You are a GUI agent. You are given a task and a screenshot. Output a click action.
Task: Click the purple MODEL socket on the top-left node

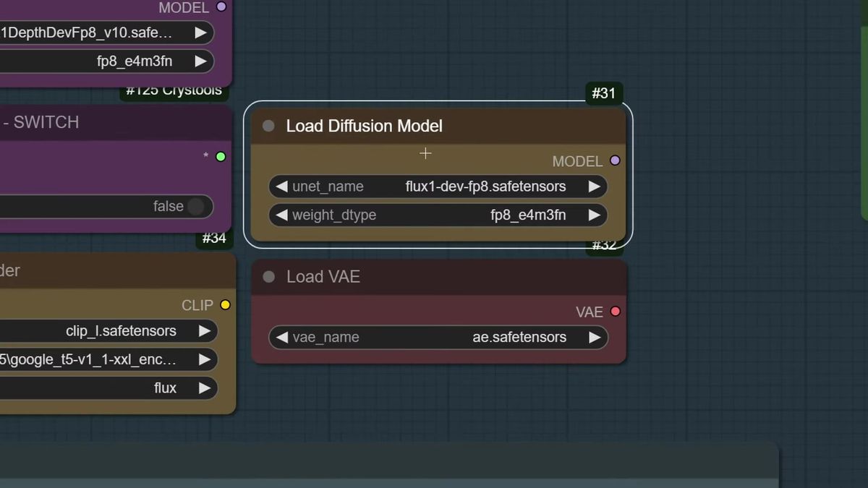pyautogui.click(x=221, y=7)
